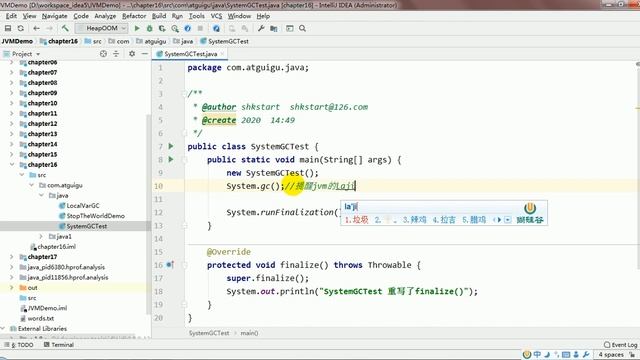The width and height of the screenshot is (640, 360).
Task: Click the Synchronize refresh icon
Action: pos(20,28)
